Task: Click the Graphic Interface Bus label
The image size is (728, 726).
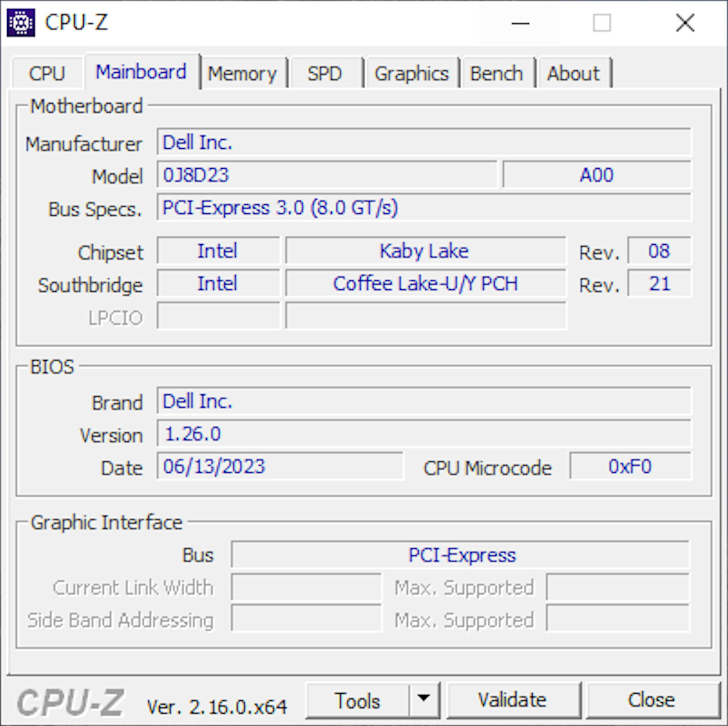Action: (x=198, y=555)
